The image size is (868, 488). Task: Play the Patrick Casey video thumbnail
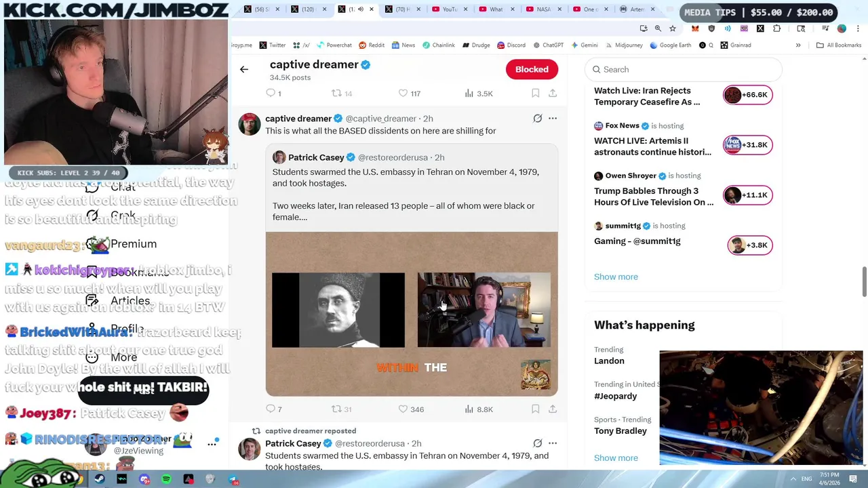tap(412, 314)
